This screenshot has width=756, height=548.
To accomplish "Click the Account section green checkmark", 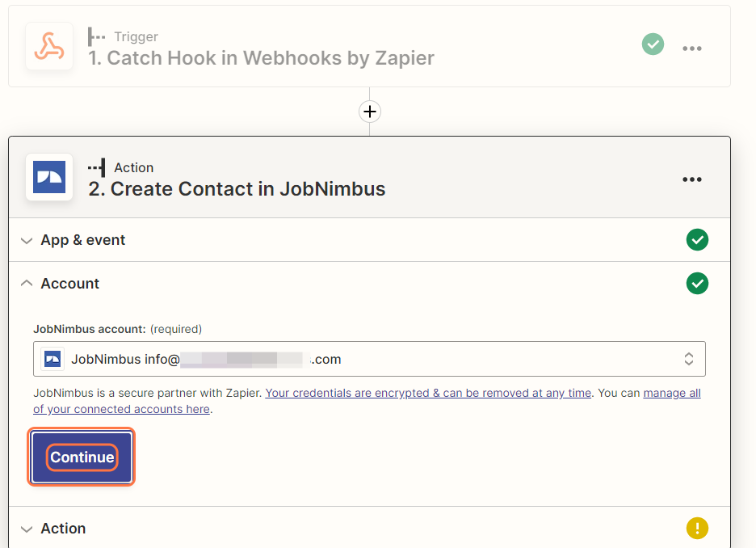I will pyautogui.click(x=696, y=284).
